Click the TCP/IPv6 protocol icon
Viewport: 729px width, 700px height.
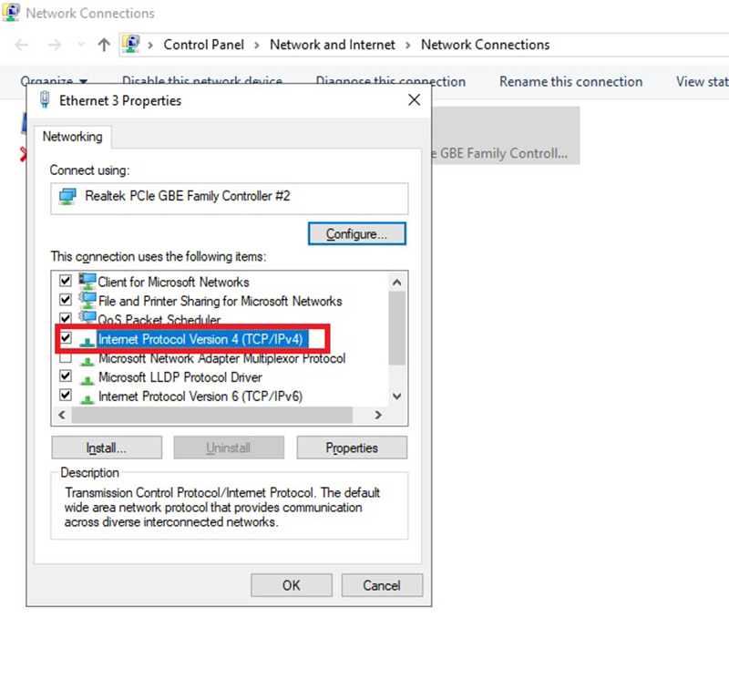coord(87,399)
